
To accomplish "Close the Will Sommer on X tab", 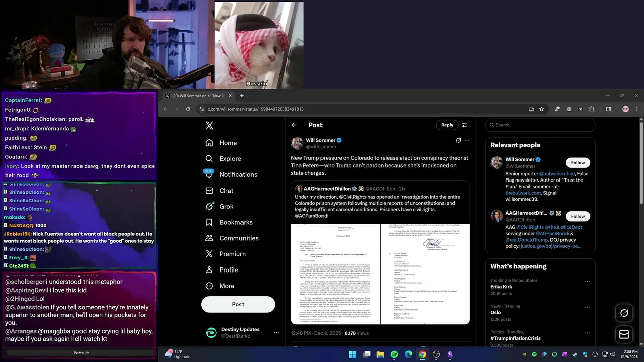I will point(230,96).
